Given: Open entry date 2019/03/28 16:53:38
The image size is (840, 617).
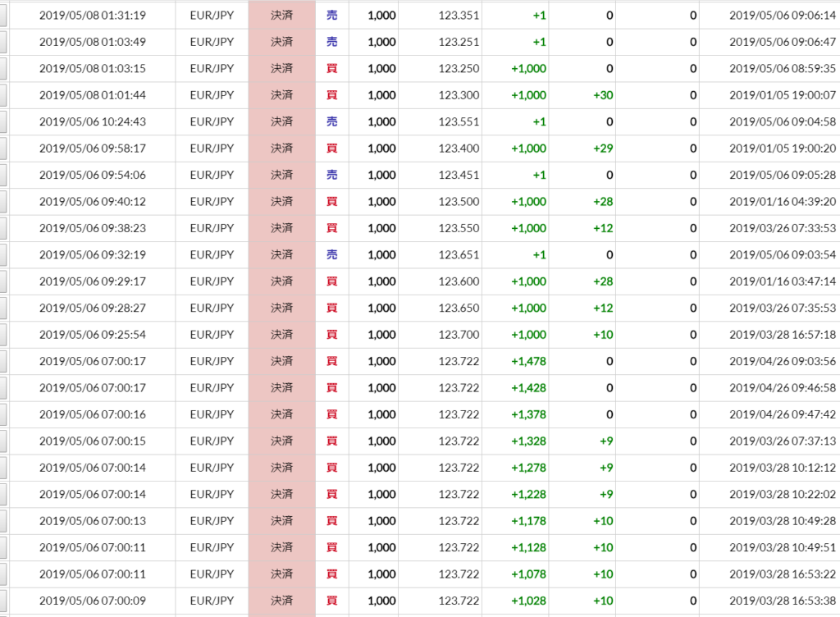Looking at the screenshot, I should coord(783,601).
